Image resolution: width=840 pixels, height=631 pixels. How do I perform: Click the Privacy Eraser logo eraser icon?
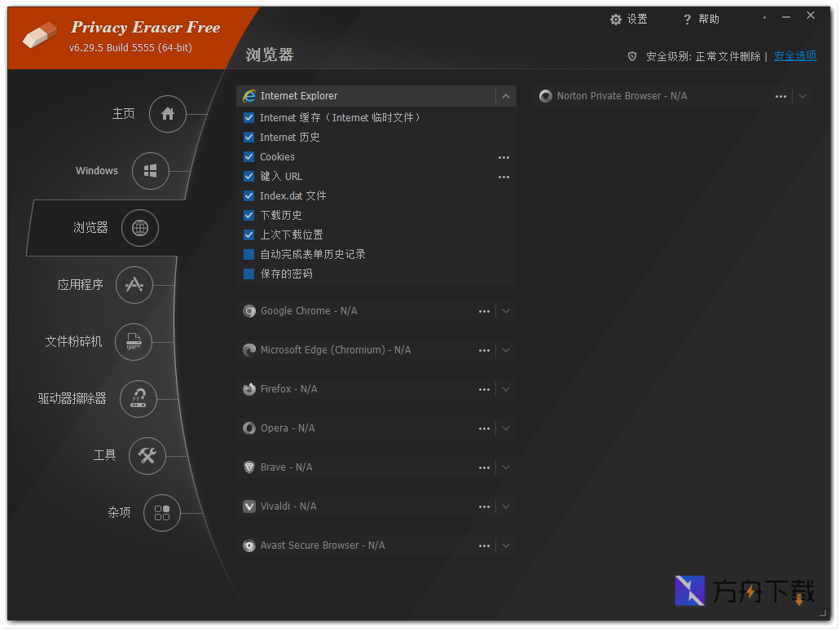click(x=40, y=35)
